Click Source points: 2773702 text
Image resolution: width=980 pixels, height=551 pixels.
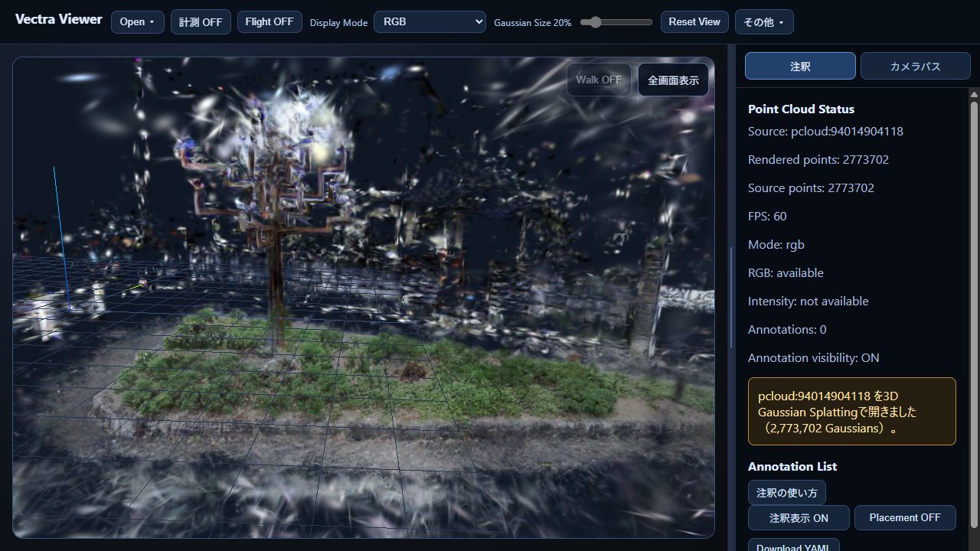click(811, 188)
